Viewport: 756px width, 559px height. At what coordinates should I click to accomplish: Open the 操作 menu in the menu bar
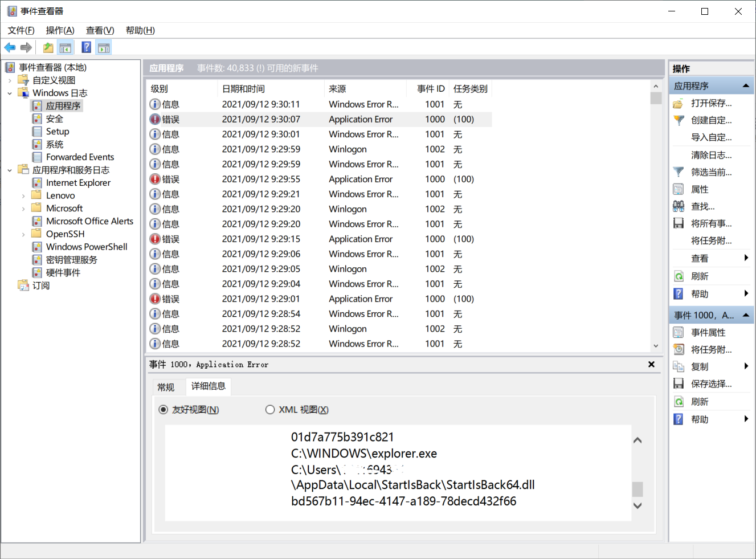59,30
